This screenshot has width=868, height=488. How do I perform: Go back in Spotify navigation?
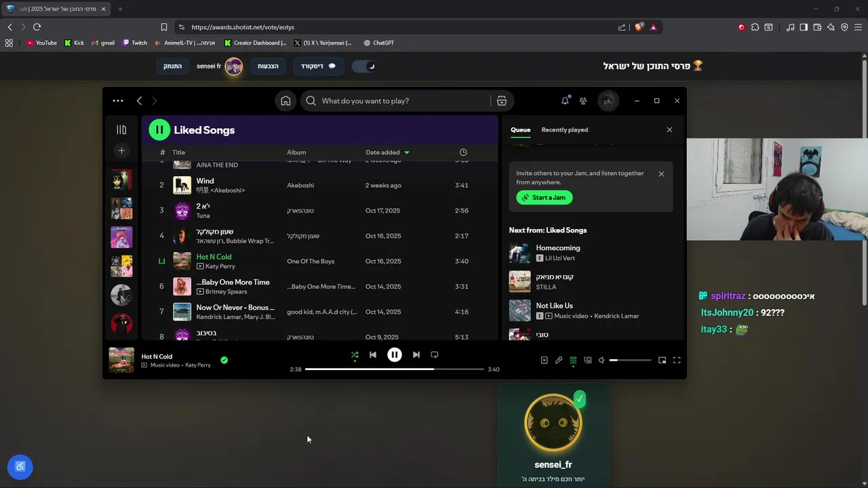(139, 101)
